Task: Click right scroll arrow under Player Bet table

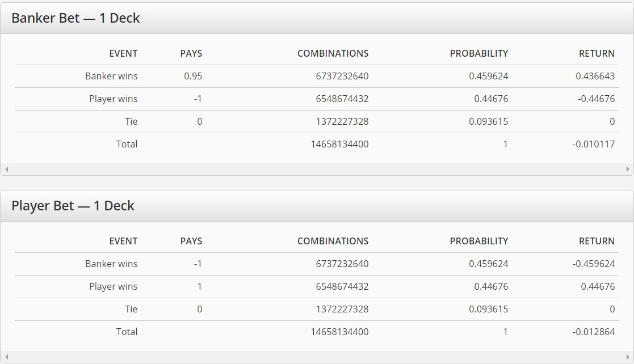Action: tap(628, 357)
